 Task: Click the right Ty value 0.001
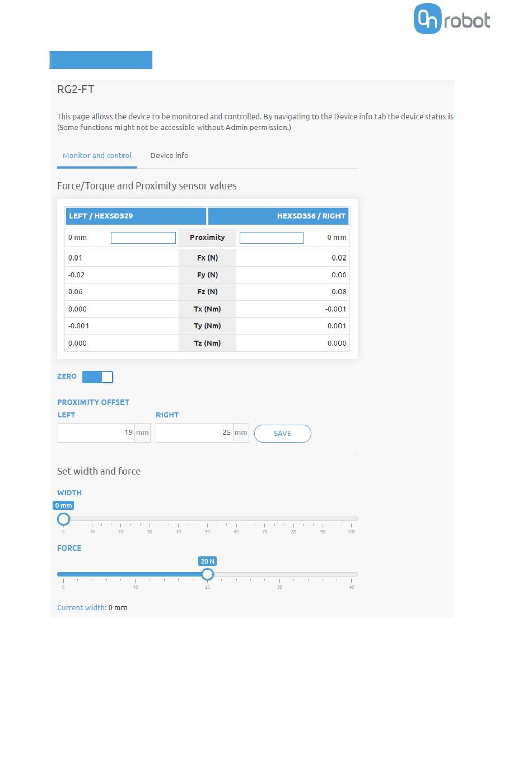(x=337, y=326)
